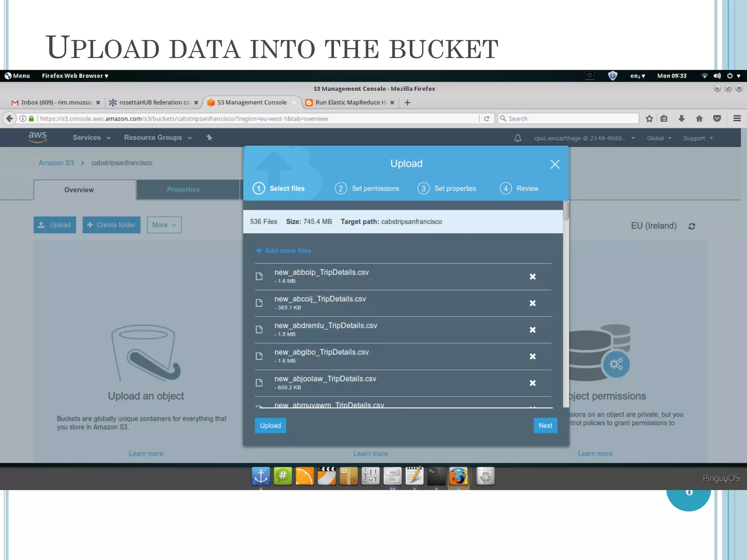
Task: Open the Firefox bookmarks list icon
Action: pos(664,118)
